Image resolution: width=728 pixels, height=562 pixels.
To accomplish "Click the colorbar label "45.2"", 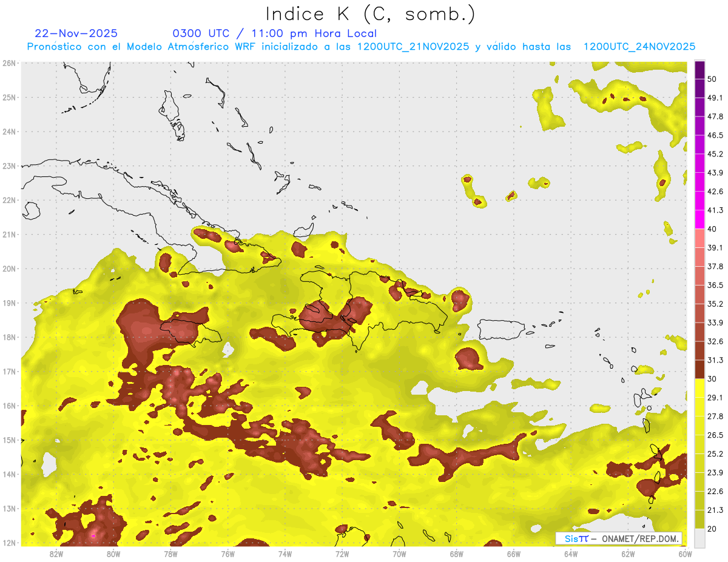I will pyautogui.click(x=715, y=154).
